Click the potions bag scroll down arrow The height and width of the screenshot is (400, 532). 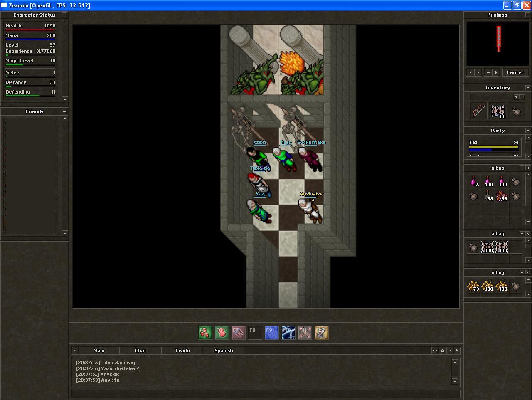[x=528, y=222]
